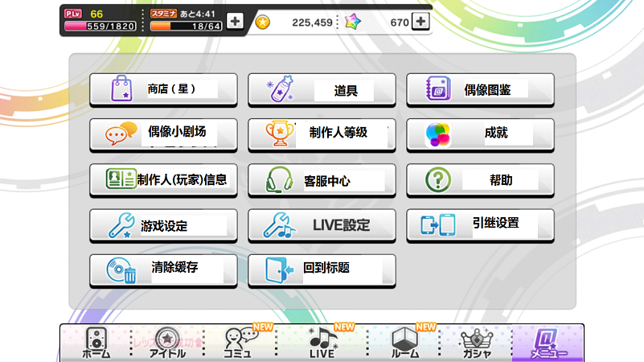
Task: Switch to アイドル idol tab
Action: (167, 343)
